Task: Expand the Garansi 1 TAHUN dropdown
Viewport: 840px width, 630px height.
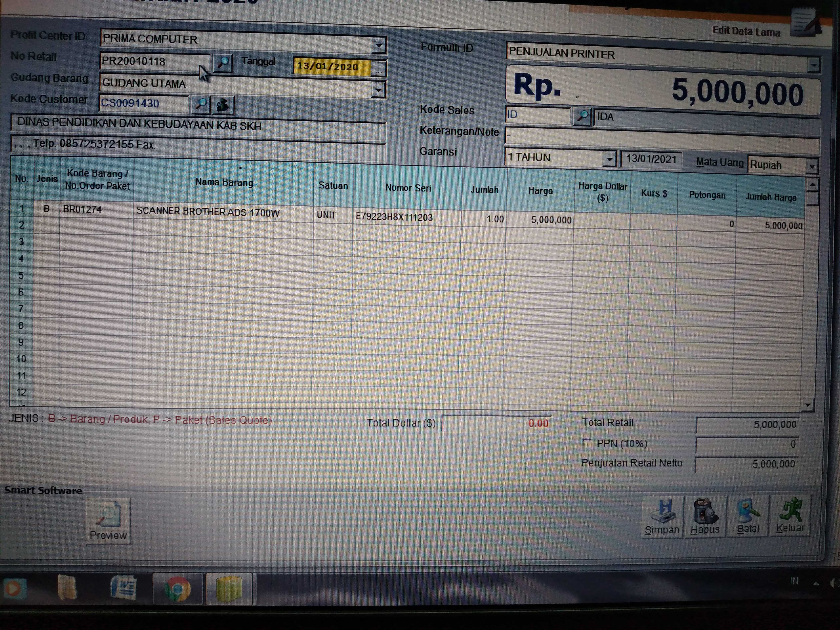Action: click(x=609, y=159)
